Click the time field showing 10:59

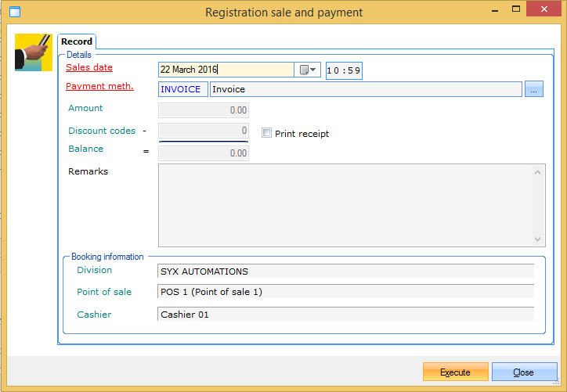tap(344, 70)
